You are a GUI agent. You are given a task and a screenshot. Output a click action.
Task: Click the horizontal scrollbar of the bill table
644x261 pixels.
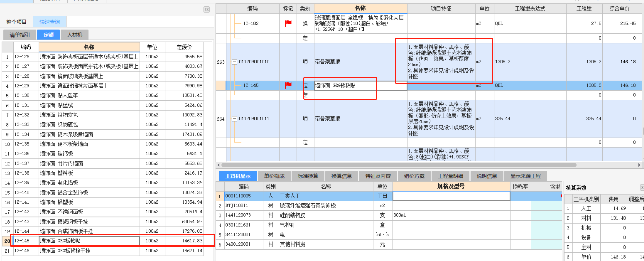(398, 165)
